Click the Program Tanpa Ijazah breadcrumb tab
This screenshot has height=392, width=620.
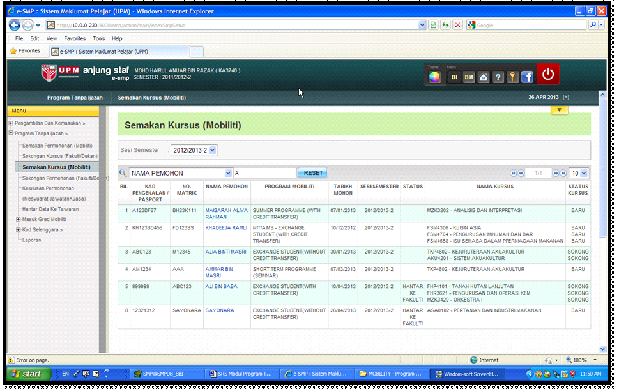[75, 98]
